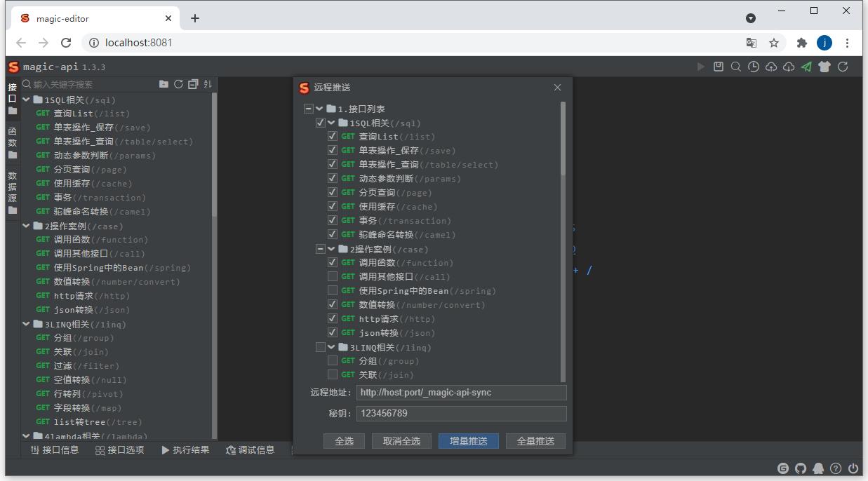Click the save floppy disk toolbar icon
The height and width of the screenshot is (481, 868).
pos(718,66)
